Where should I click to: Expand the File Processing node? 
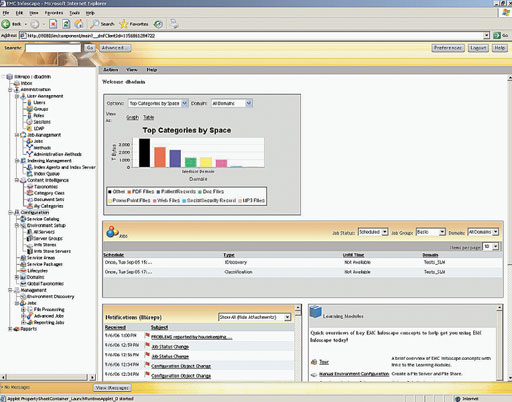coord(23,310)
